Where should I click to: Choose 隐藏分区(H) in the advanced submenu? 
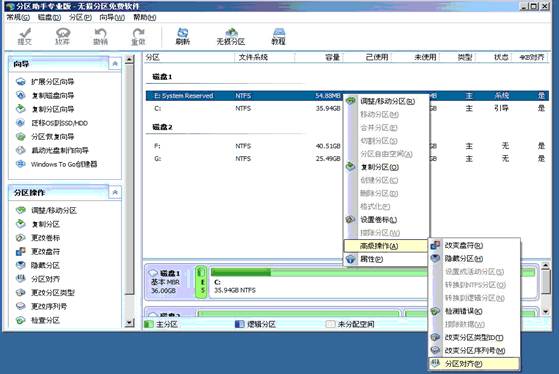475,258
